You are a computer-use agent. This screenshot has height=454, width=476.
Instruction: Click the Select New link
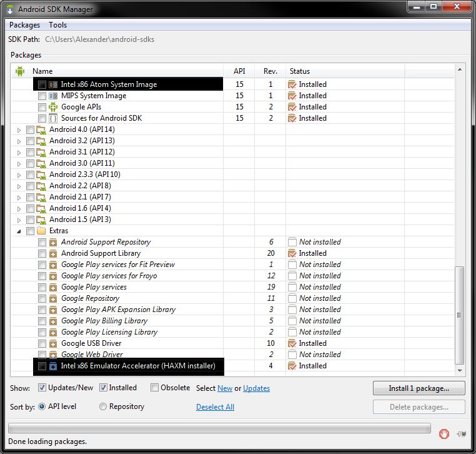coord(225,388)
